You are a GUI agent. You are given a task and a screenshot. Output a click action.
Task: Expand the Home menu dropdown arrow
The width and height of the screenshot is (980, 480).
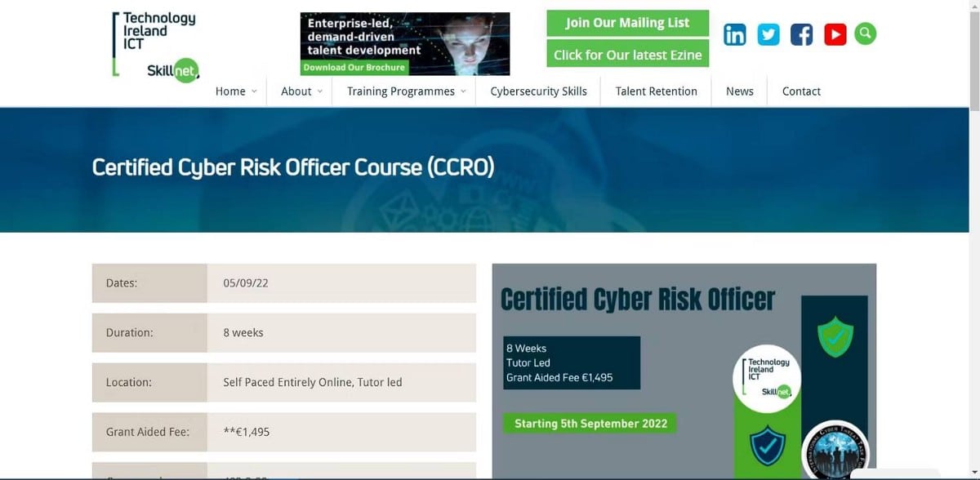point(254,91)
